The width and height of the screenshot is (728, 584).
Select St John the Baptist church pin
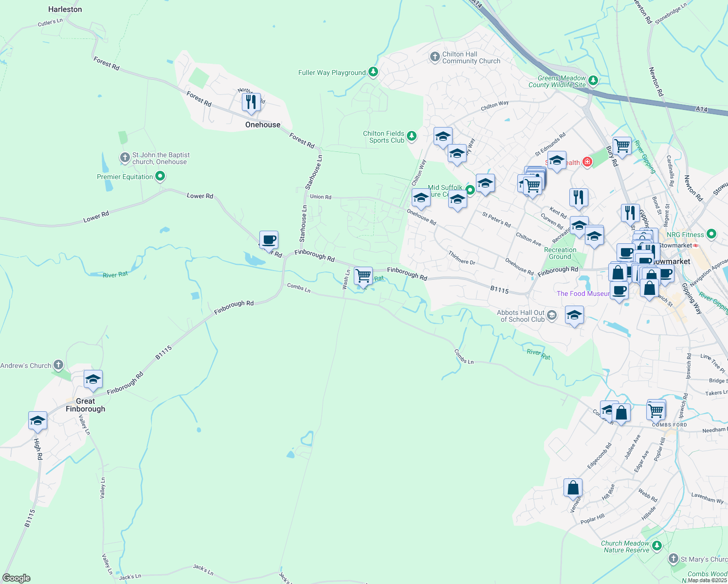[x=125, y=158]
